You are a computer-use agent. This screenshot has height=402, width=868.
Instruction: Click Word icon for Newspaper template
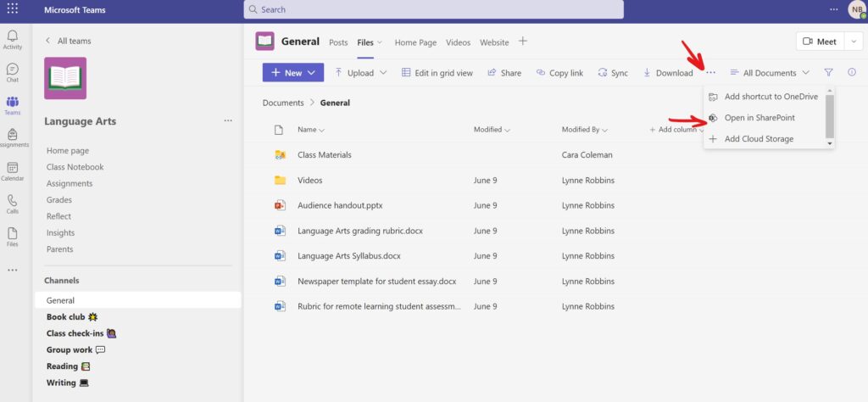(280, 282)
